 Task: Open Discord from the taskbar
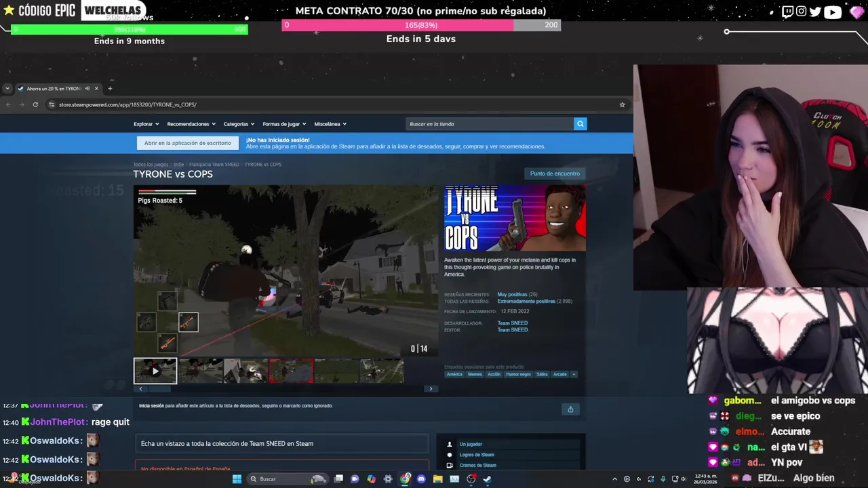click(x=421, y=479)
